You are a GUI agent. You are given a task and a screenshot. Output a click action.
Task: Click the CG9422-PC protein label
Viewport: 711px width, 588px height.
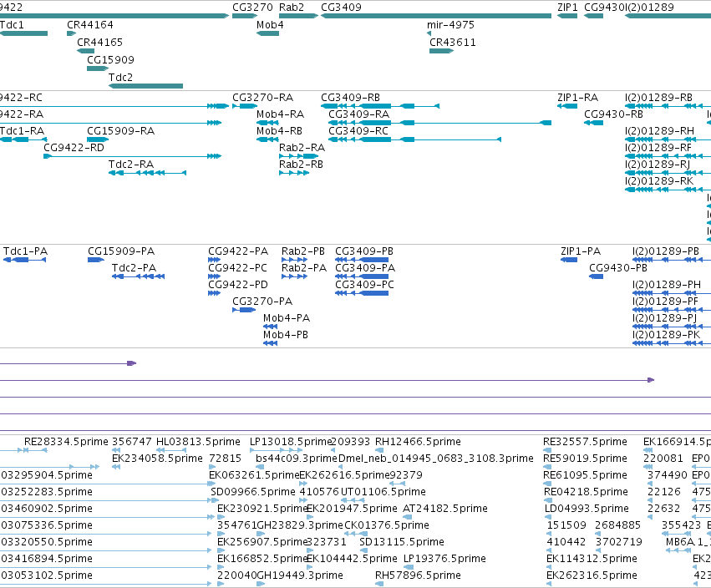click(x=238, y=268)
